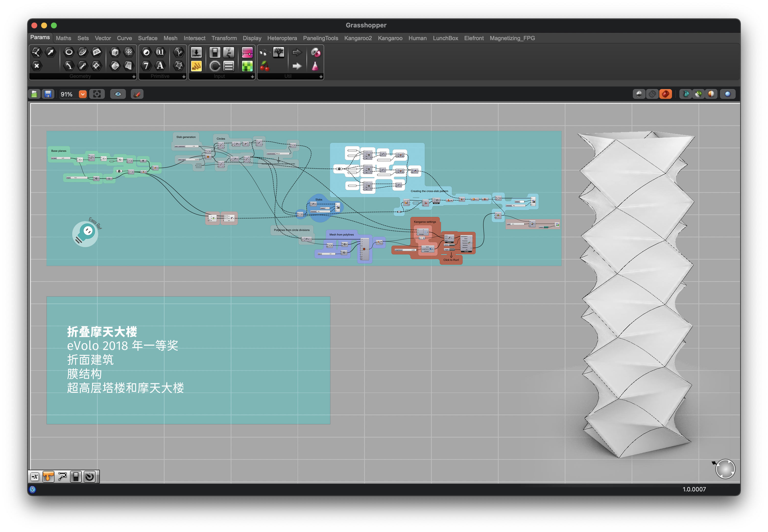Expand the Input panel group

coord(252,77)
